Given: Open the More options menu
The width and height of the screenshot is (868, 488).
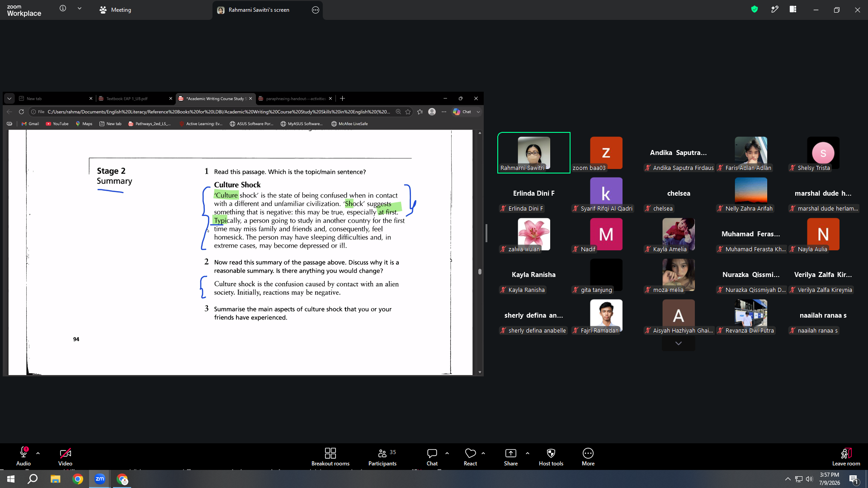Looking at the screenshot, I should [x=588, y=456].
